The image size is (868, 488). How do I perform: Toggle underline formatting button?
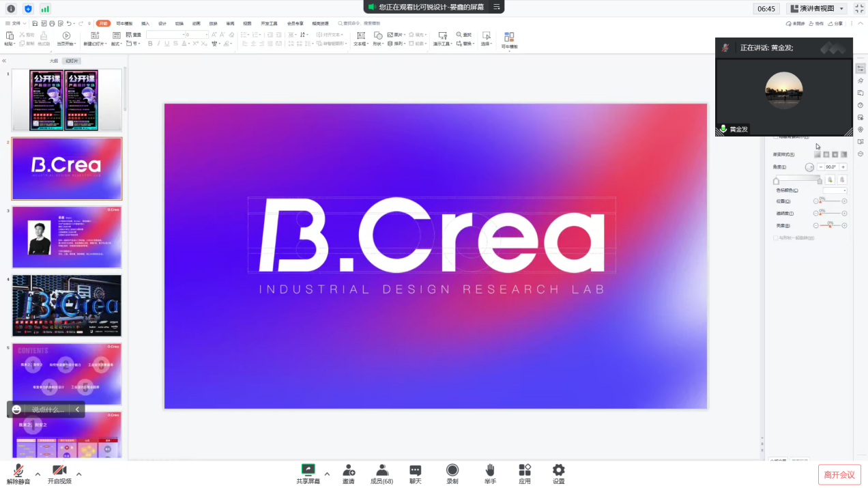click(168, 44)
